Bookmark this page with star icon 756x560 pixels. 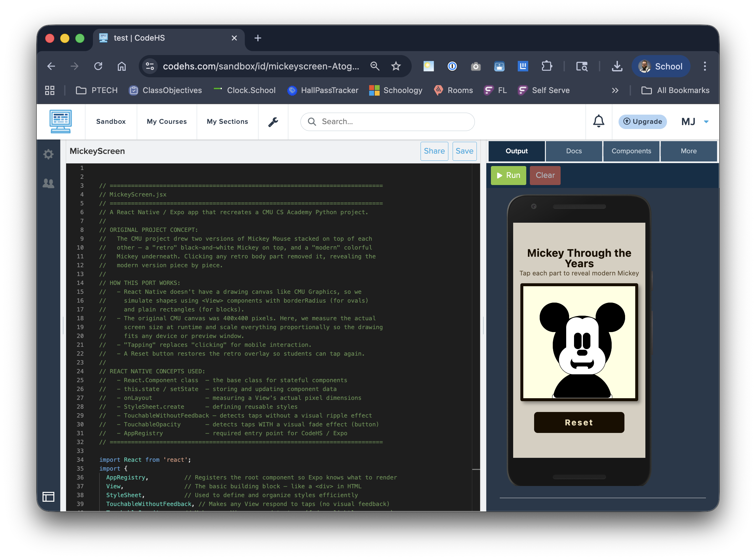point(396,66)
